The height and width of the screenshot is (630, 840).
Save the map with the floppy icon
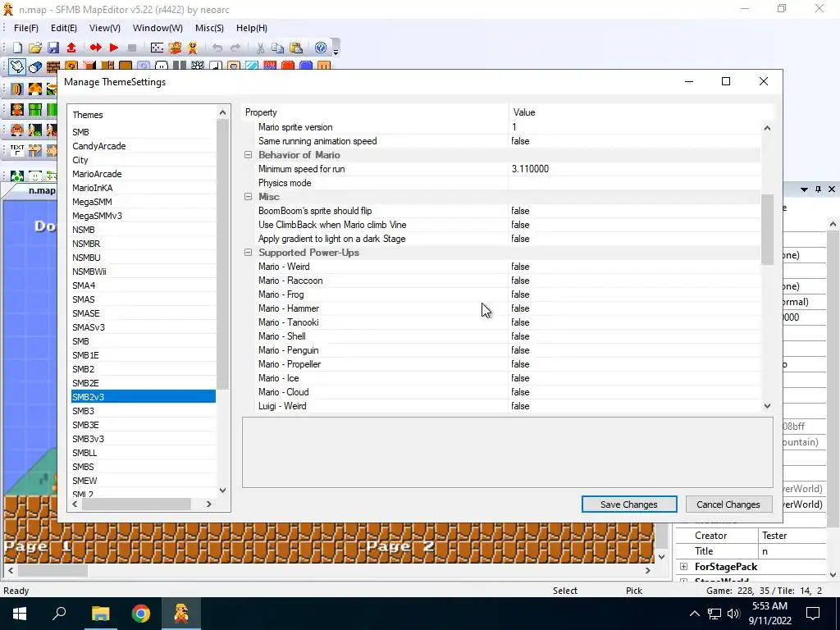53,48
